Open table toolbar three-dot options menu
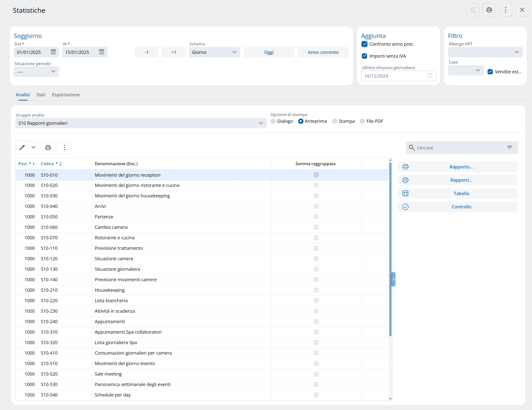Image resolution: width=532 pixels, height=410 pixels. [64, 147]
